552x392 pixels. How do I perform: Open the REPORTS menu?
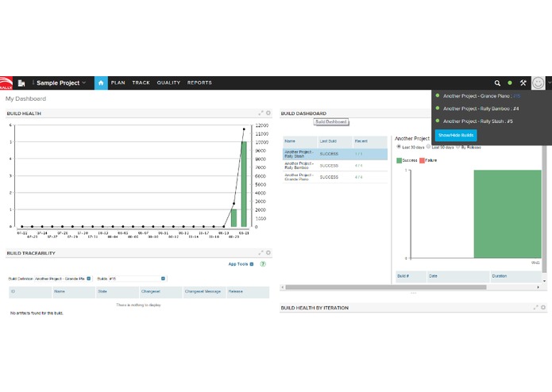coord(199,83)
